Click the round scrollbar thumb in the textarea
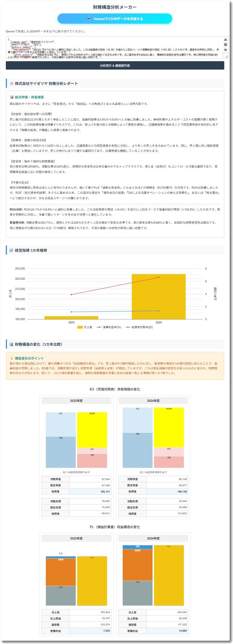The width and height of the screenshot is (233, 644). click(225, 45)
